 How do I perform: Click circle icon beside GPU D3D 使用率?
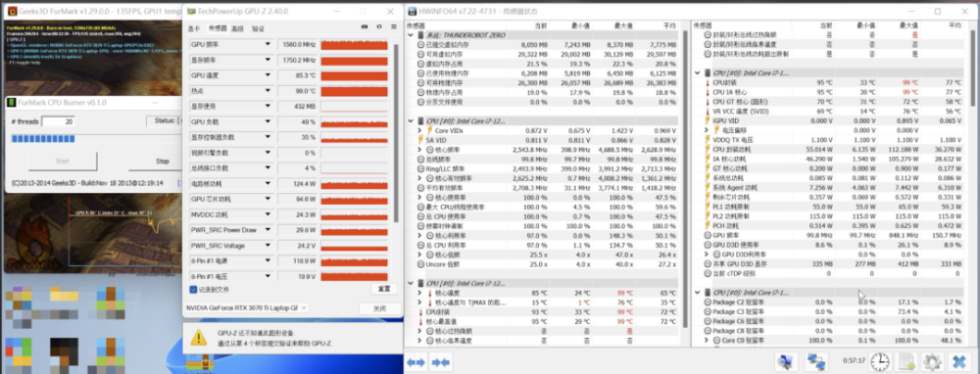(708, 246)
